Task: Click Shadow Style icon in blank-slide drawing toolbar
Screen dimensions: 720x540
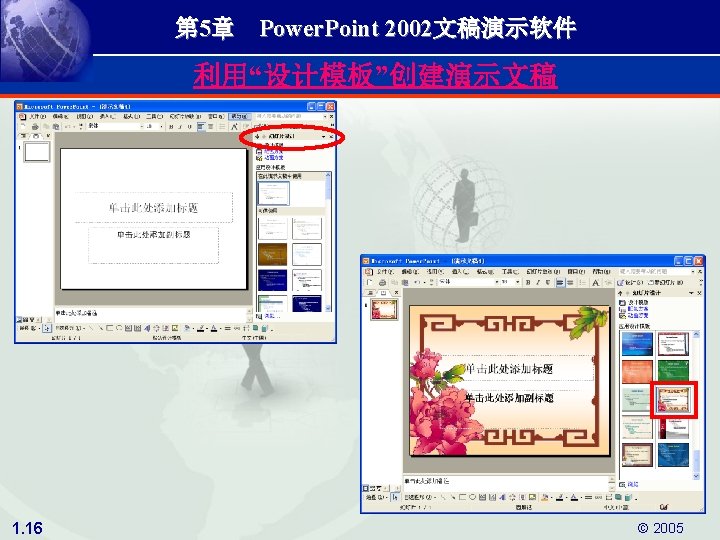Action: (255, 328)
